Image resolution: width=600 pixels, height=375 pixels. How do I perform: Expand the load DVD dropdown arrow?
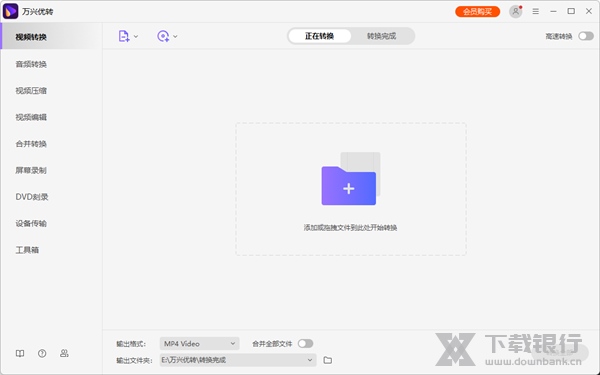click(175, 37)
